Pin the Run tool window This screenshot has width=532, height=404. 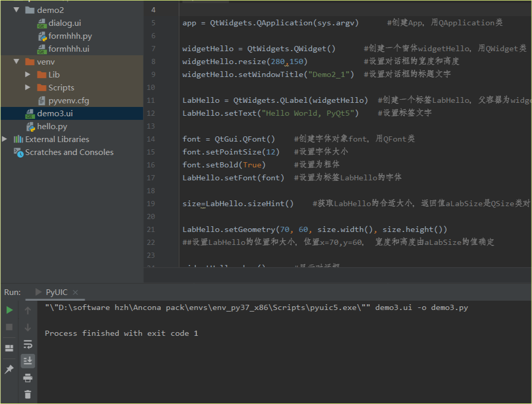point(8,369)
